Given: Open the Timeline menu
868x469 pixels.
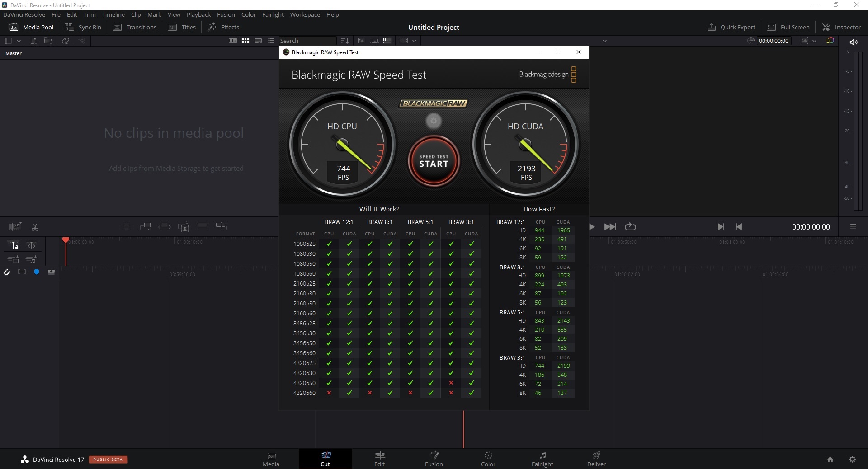Looking at the screenshot, I should tap(113, 14).
